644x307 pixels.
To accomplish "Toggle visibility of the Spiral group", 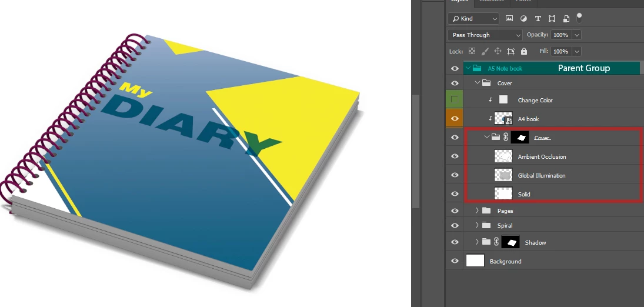I will (455, 225).
